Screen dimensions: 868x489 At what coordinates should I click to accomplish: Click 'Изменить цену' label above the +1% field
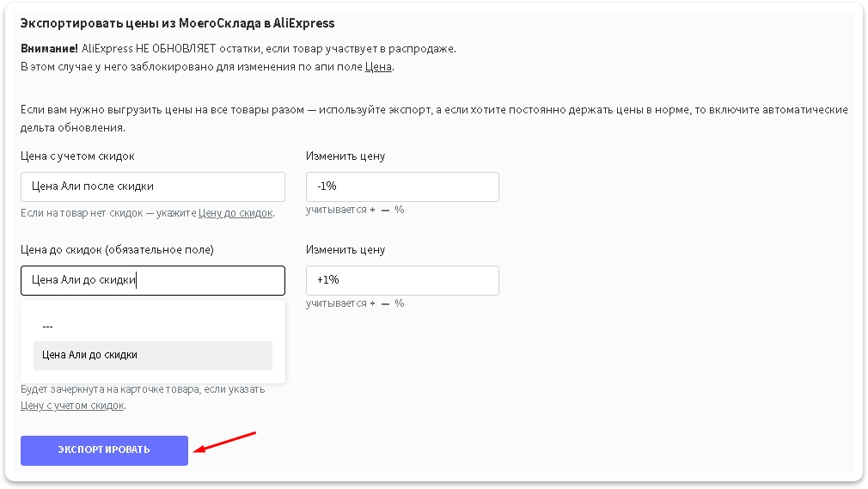click(345, 250)
